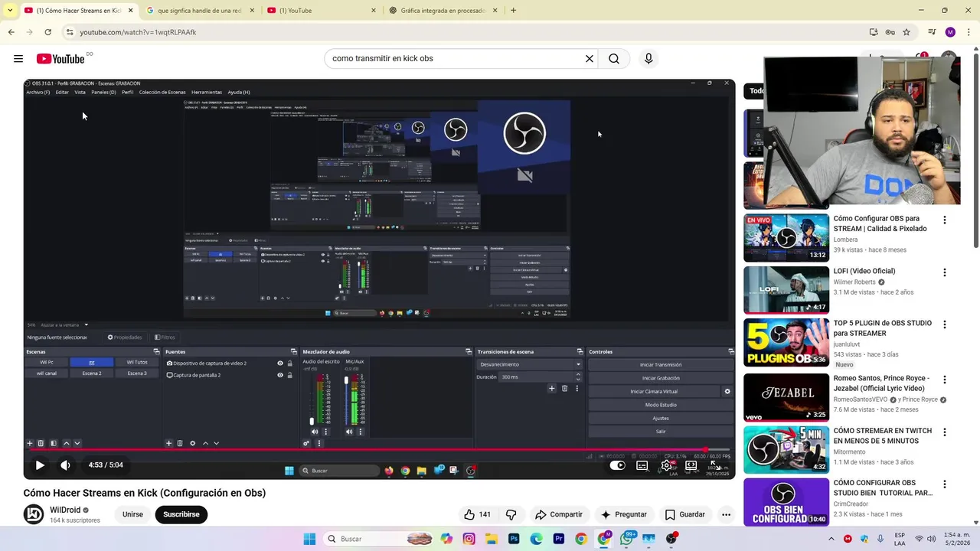Switch player to theater mode
980x551 pixels.
[x=691, y=465]
